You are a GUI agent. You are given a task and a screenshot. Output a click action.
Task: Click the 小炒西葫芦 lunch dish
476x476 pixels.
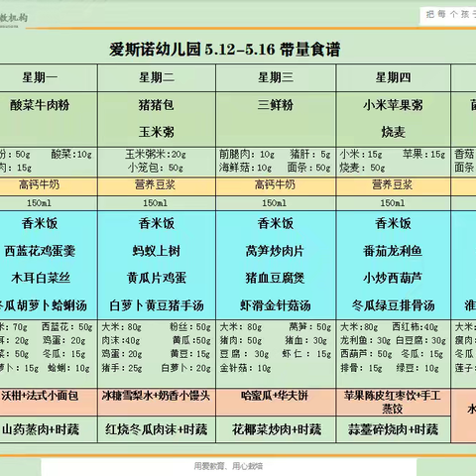[393, 278]
